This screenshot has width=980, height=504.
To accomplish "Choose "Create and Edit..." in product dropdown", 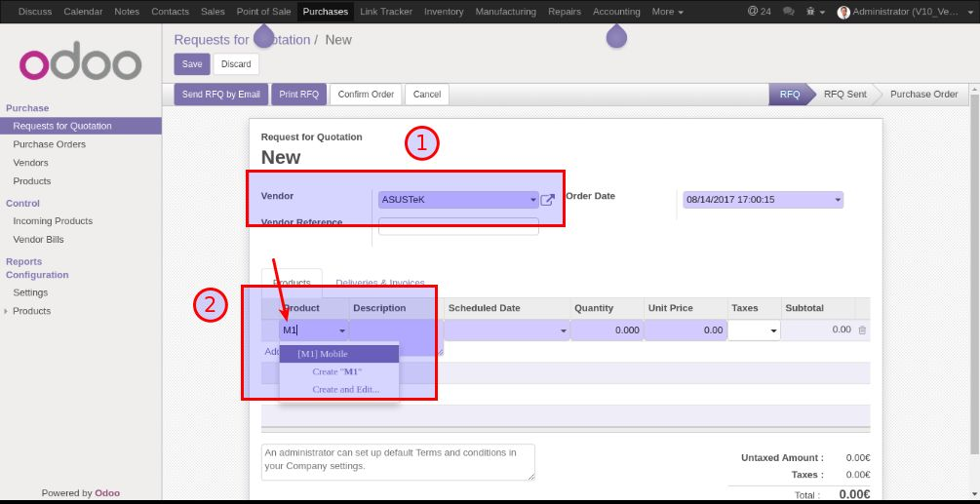I will (345, 389).
